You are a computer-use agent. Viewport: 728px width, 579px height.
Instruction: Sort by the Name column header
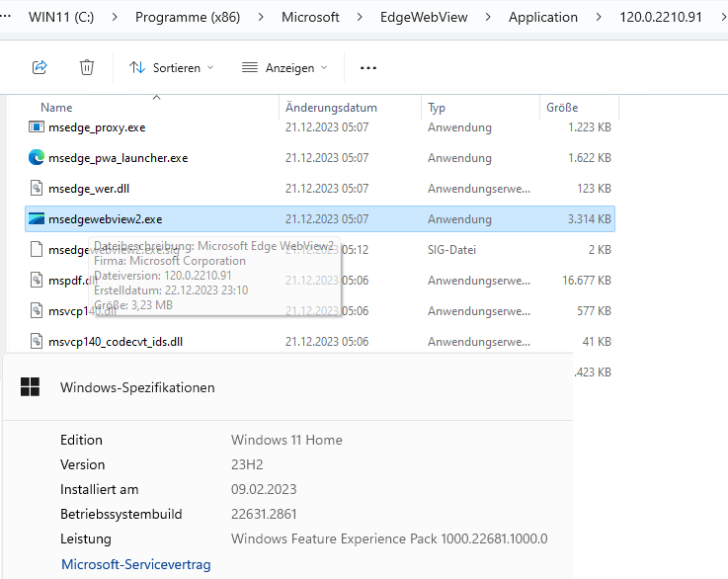coord(56,108)
